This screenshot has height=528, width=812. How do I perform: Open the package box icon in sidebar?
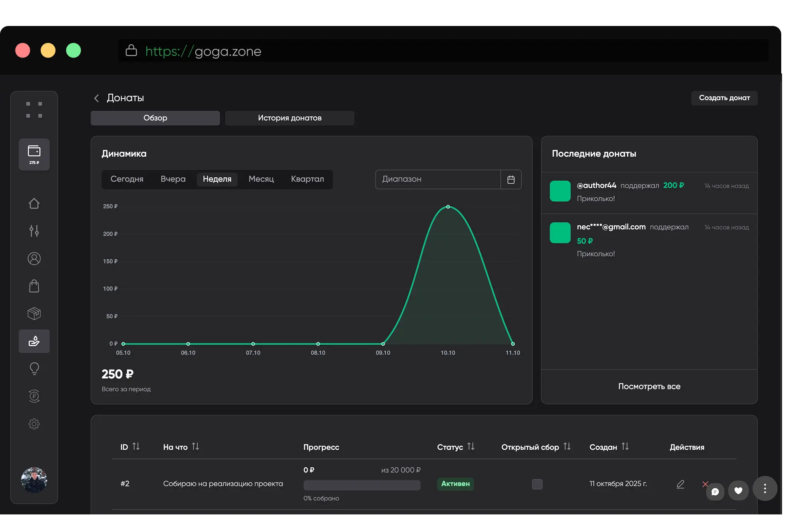34,314
